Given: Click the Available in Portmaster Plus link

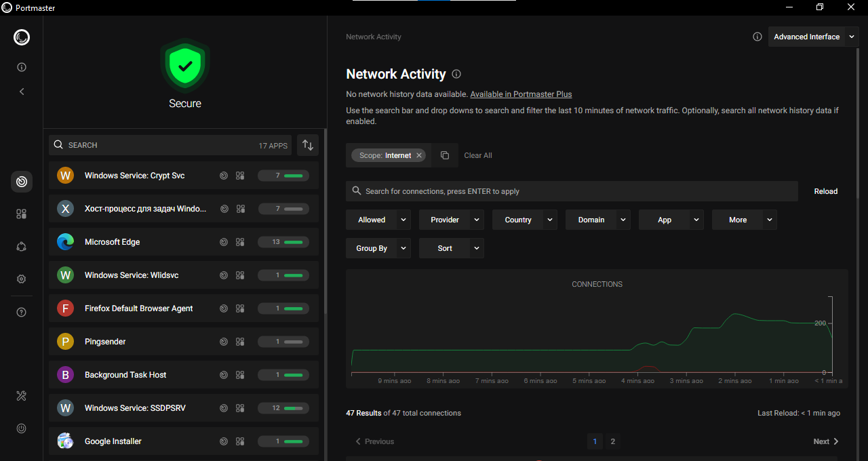Looking at the screenshot, I should coord(521,94).
